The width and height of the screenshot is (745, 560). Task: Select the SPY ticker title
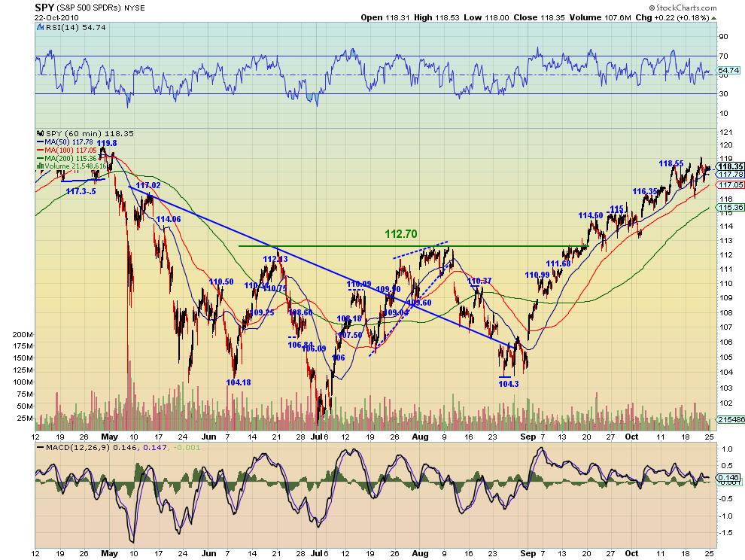pyautogui.click(x=44, y=8)
